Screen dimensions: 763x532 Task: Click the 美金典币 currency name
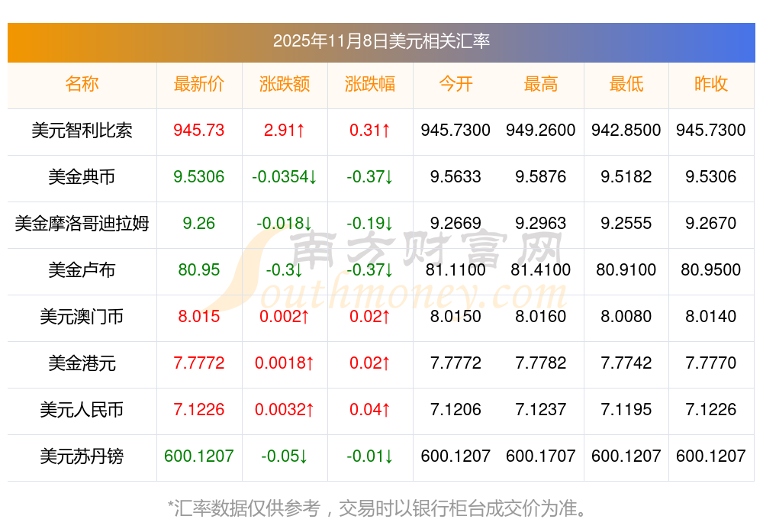click(82, 177)
